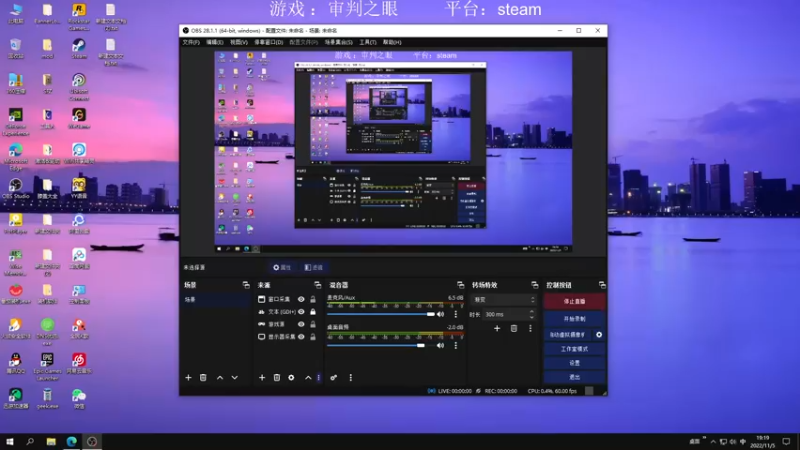Open 桌面音频 three-dot options menu
Screen dimensions: 800x450
click(x=456, y=345)
